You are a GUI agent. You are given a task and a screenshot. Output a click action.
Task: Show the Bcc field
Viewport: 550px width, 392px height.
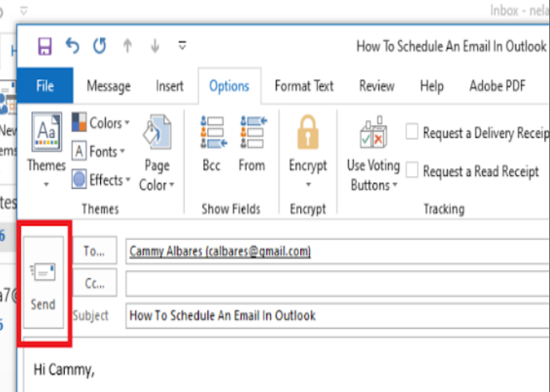click(212, 144)
